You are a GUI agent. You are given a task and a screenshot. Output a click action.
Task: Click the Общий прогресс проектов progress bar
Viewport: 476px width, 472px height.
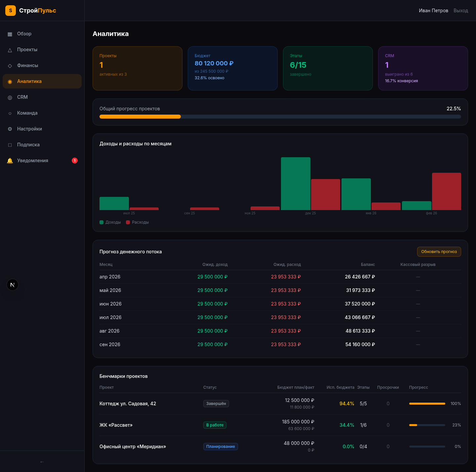pyautogui.click(x=280, y=117)
